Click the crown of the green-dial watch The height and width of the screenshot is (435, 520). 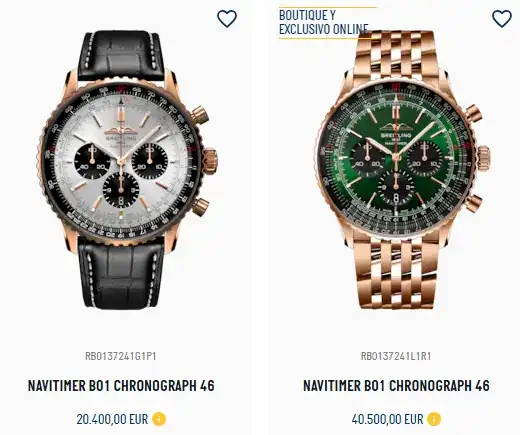(x=483, y=158)
